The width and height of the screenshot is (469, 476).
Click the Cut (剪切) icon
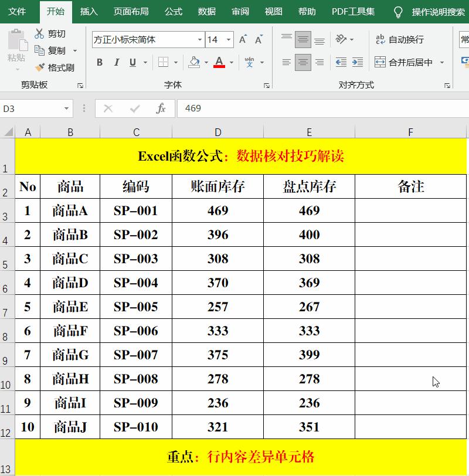[x=39, y=33]
